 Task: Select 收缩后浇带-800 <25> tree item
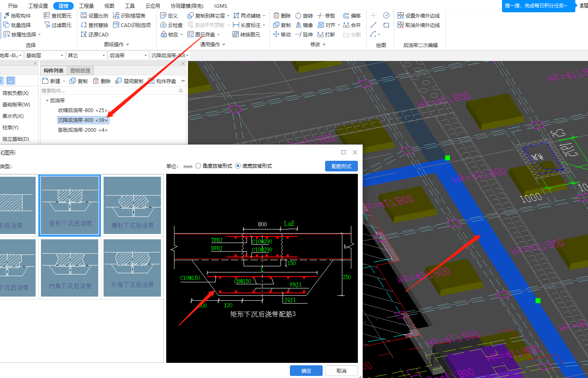pyautogui.click(x=83, y=110)
